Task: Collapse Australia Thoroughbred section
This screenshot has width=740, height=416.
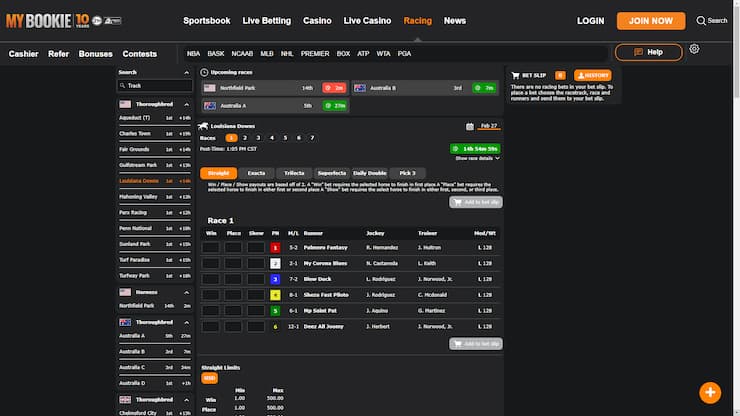Action: [186, 323]
